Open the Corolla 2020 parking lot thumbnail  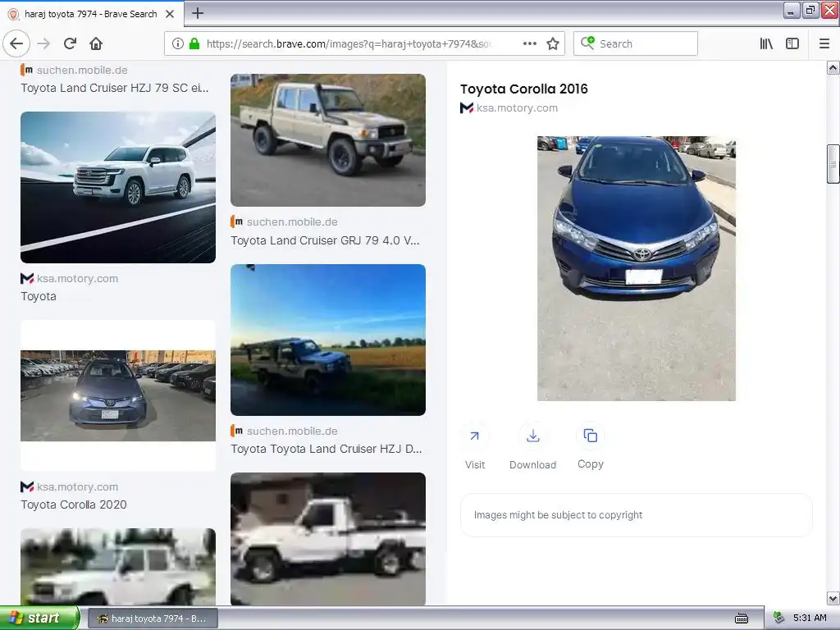(x=118, y=395)
